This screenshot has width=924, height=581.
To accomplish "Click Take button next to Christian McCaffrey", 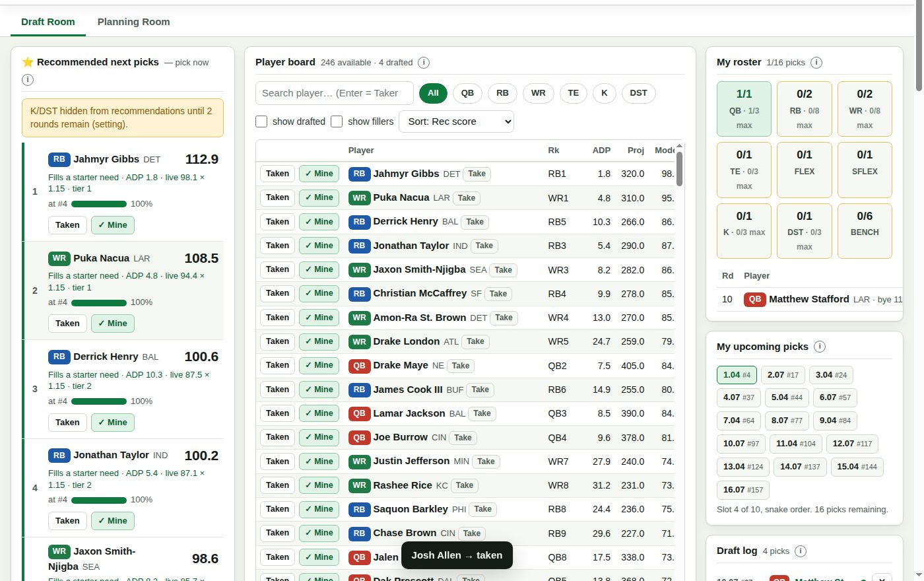I will 498,294.
